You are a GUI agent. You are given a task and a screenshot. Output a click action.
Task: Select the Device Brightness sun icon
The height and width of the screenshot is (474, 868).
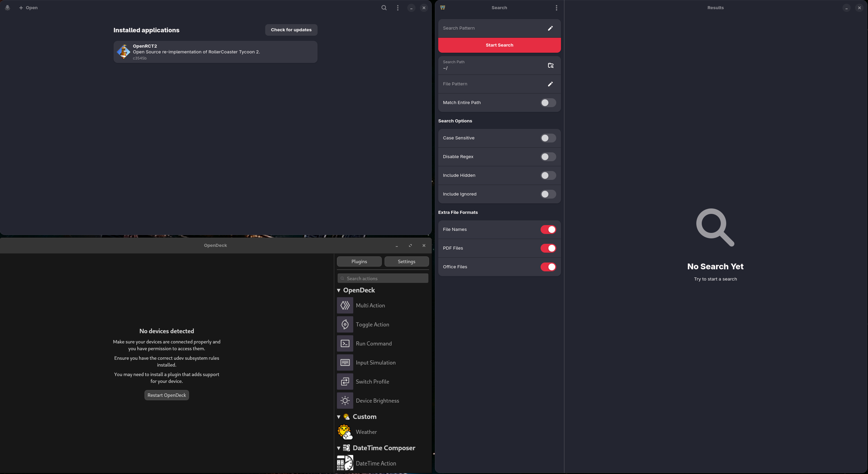pos(345,401)
